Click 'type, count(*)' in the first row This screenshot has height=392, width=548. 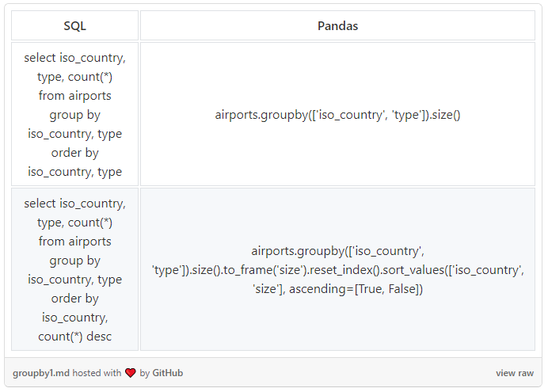(x=74, y=77)
